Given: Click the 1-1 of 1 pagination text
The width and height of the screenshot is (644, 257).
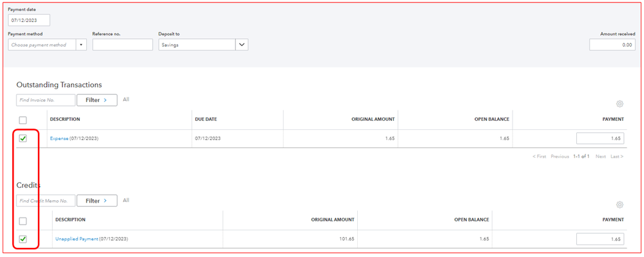Looking at the screenshot, I should coord(581,157).
